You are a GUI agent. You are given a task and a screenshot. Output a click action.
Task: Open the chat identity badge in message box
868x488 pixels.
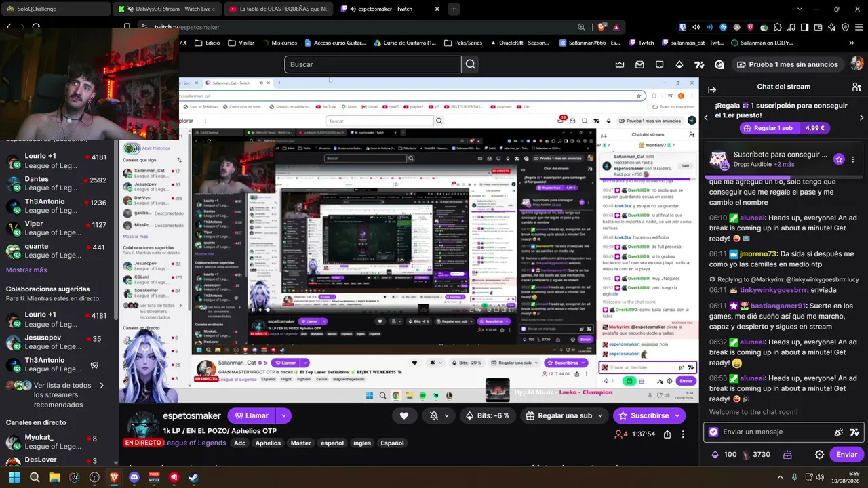713,432
